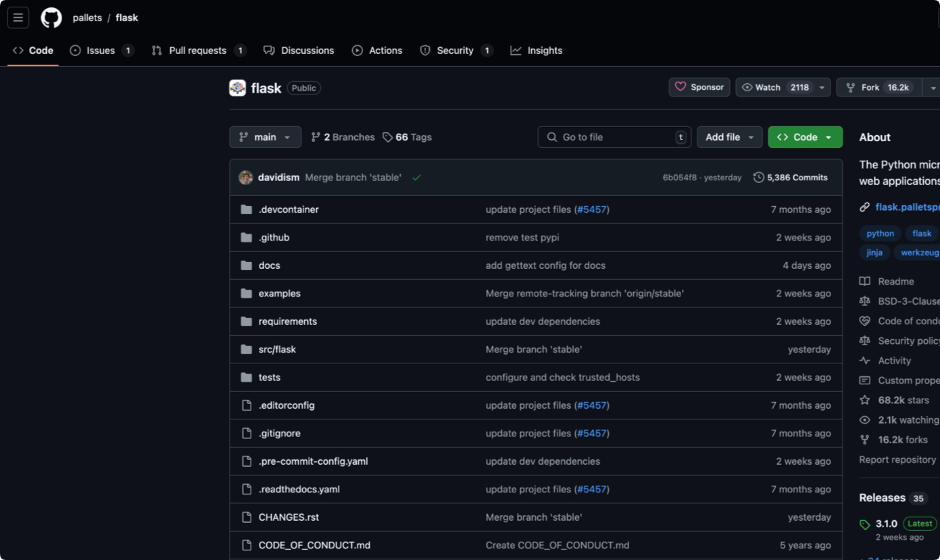Open the Insights tab

537,51
